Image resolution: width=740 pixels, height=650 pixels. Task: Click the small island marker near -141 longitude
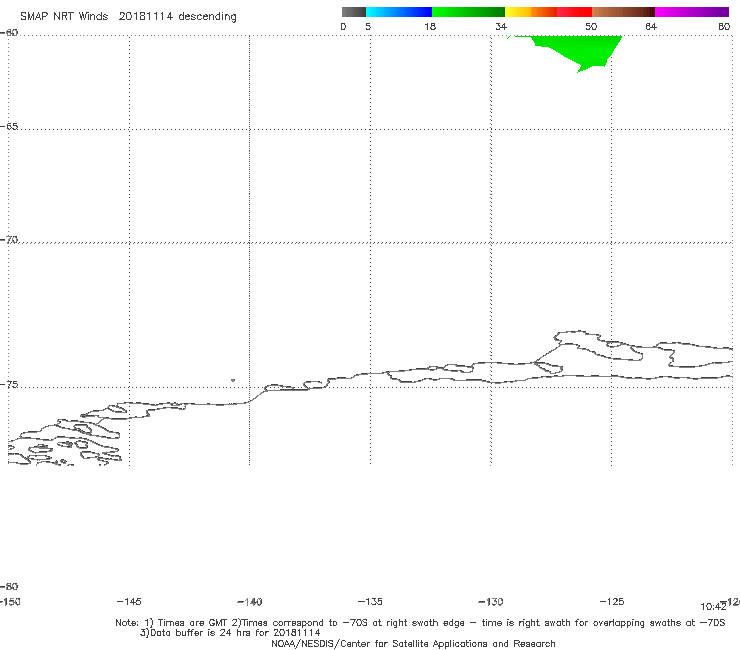[x=233, y=380]
